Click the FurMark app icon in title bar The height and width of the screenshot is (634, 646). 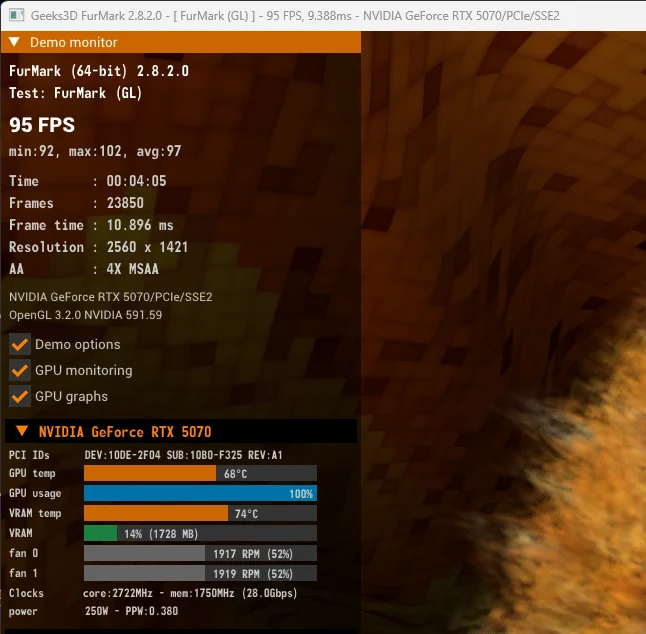pyautogui.click(x=16, y=15)
